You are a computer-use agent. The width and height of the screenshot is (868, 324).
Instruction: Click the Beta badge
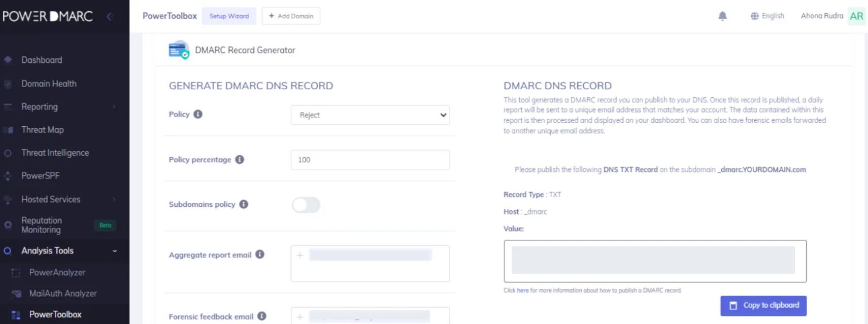(x=105, y=225)
